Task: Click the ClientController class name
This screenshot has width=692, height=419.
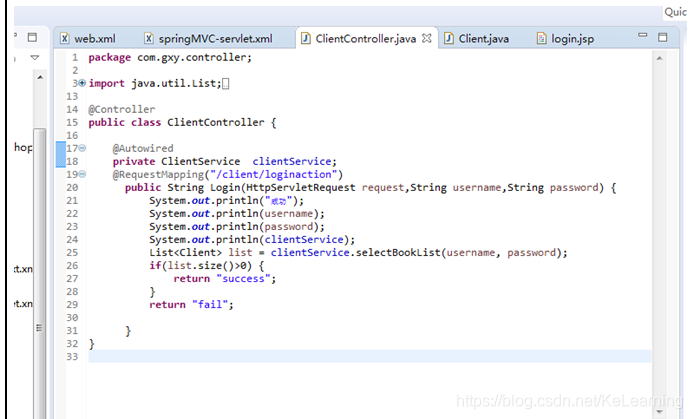Action: point(215,122)
